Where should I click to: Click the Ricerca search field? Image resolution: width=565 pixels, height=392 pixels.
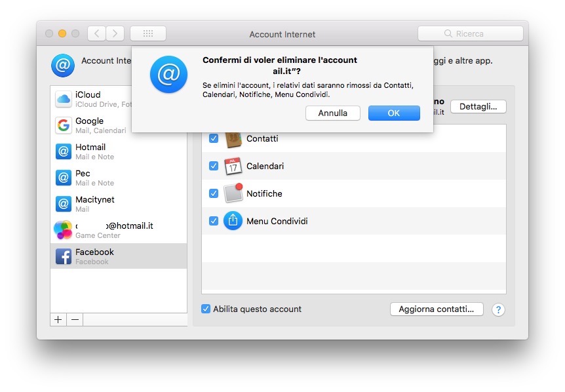(470, 33)
